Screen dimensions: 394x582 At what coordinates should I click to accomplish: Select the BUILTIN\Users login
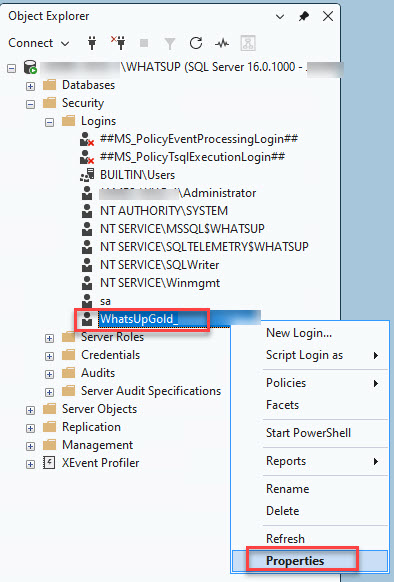tap(137, 175)
